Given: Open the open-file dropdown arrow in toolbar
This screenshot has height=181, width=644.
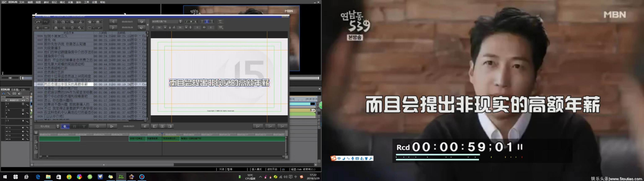Looking at the screenshot, I should [67, 22].
